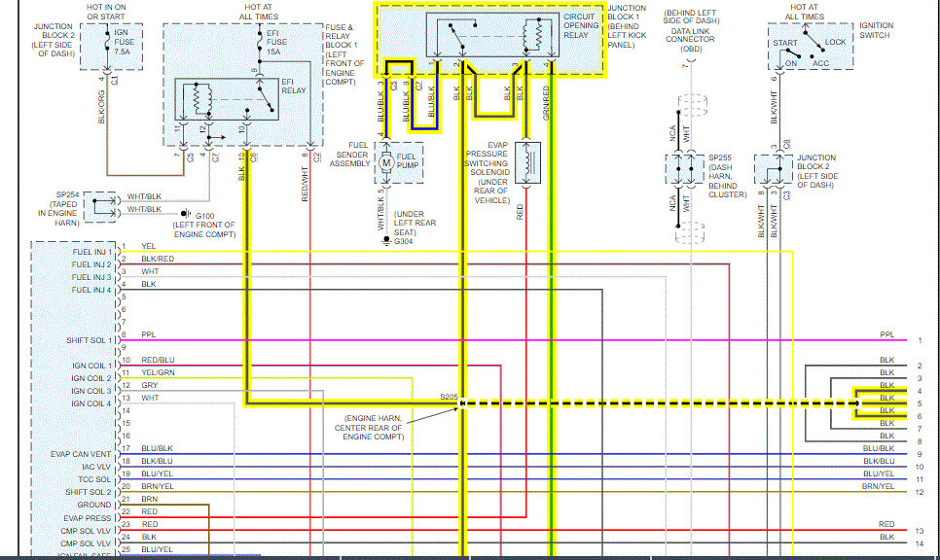940x560 pixels.
Task: Click the 'BLK/ORG' wire label
Action: click(101, 107)
